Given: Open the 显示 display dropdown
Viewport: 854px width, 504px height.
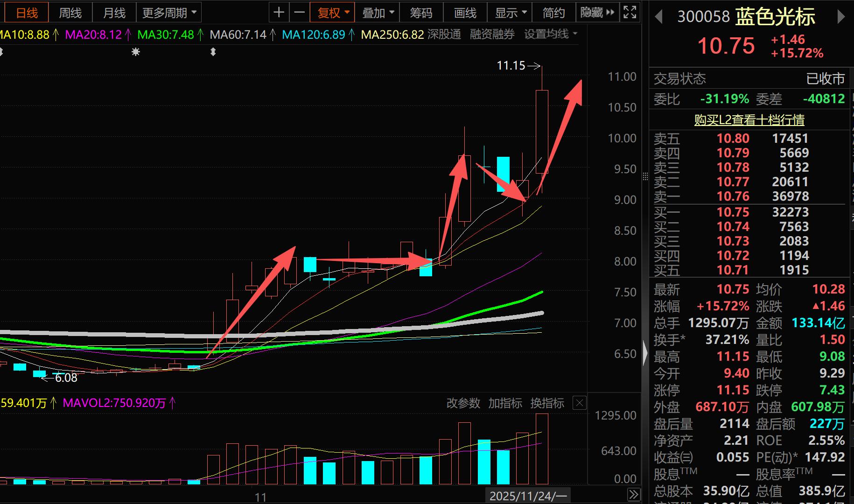Looking at the screenshot, I should [x=510, y=13].
